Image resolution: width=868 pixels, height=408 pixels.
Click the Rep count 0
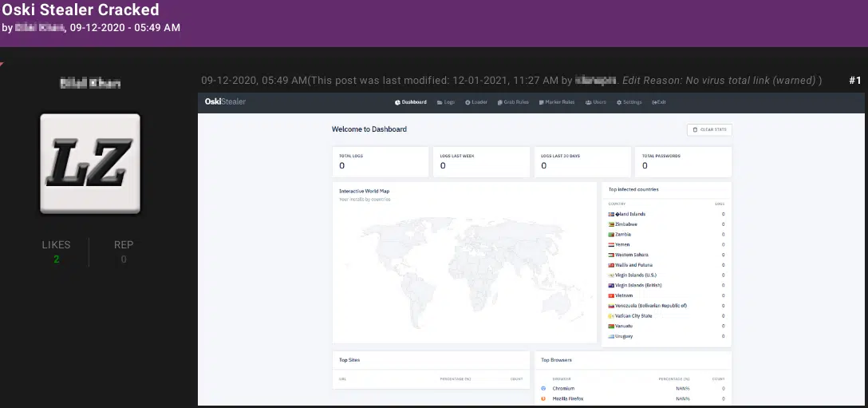coord(124,259)
